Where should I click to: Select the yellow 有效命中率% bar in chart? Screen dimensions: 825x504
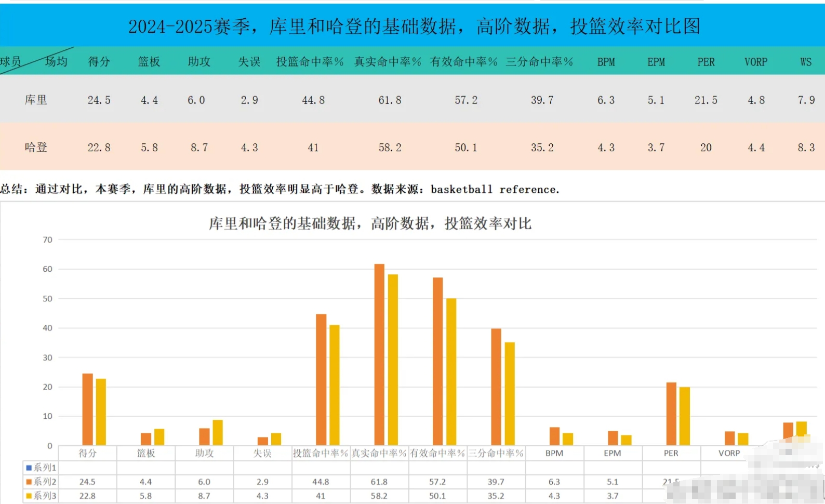(x=451, y=372)
